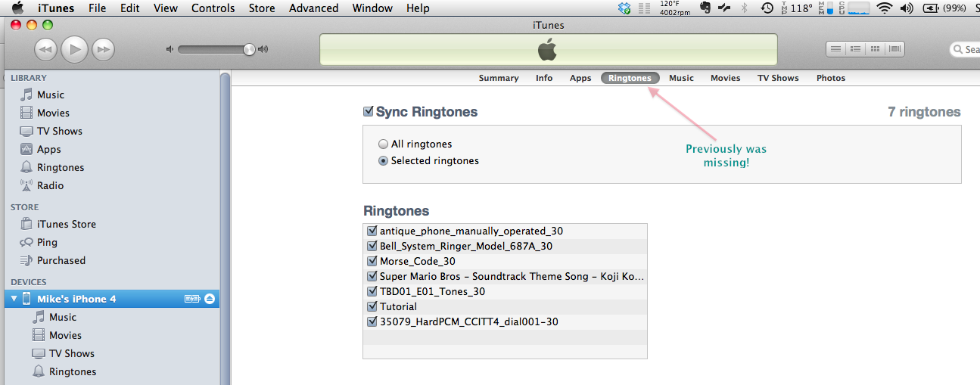Open the Advanced menu
The width and height of the screenshot is (980, 385).
[x=313, y=8]
